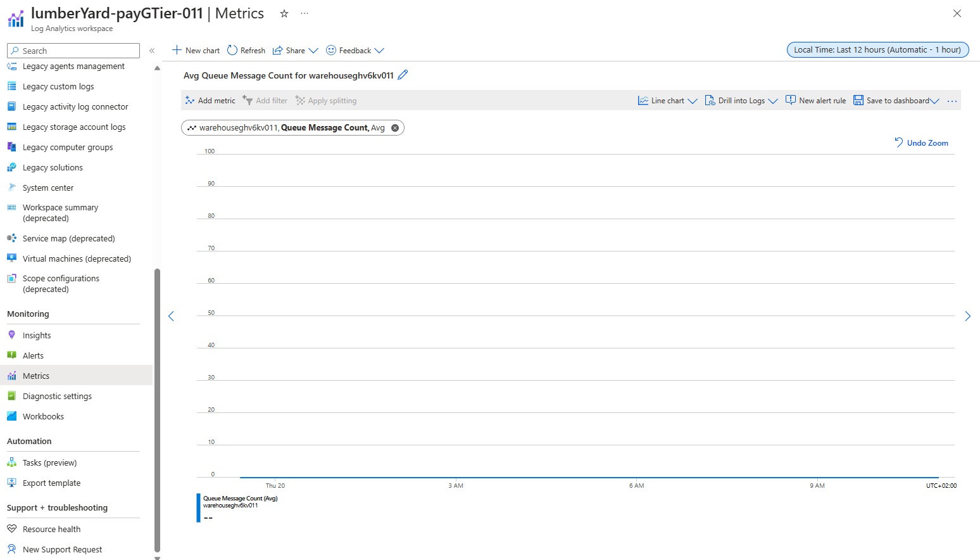Click the Export template icon
This screenshot has width=980, height=560.
point(11,483)
